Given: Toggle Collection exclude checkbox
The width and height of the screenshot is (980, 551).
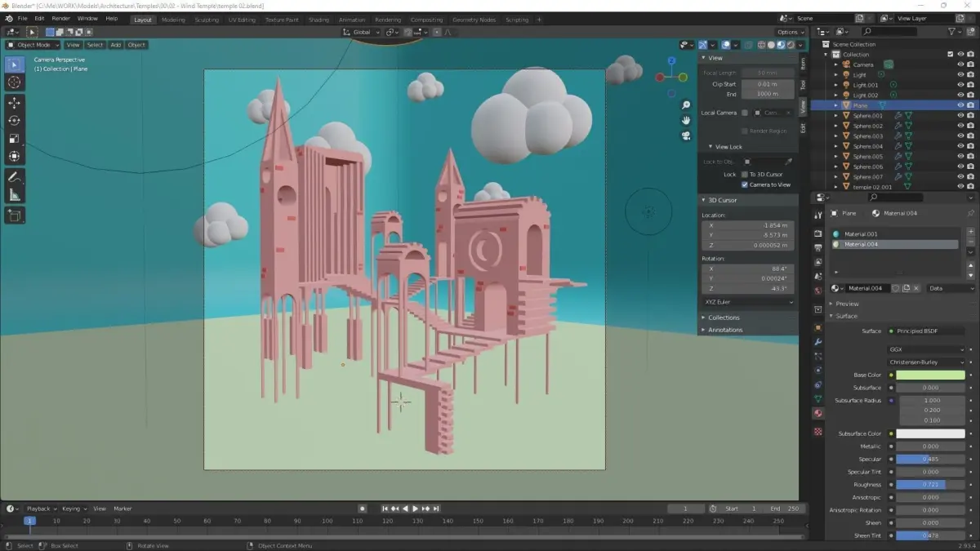Looking at the screenshot, I should (x=950, y=55).
